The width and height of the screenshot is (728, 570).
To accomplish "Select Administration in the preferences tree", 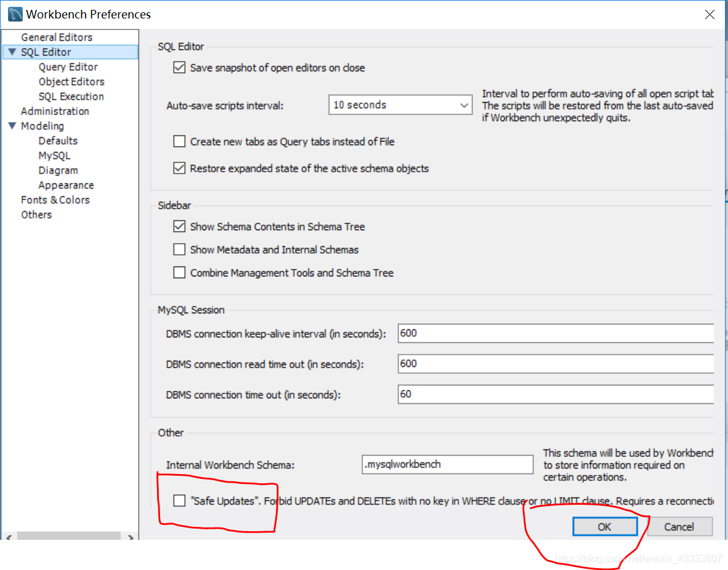I will coord(55,111).
